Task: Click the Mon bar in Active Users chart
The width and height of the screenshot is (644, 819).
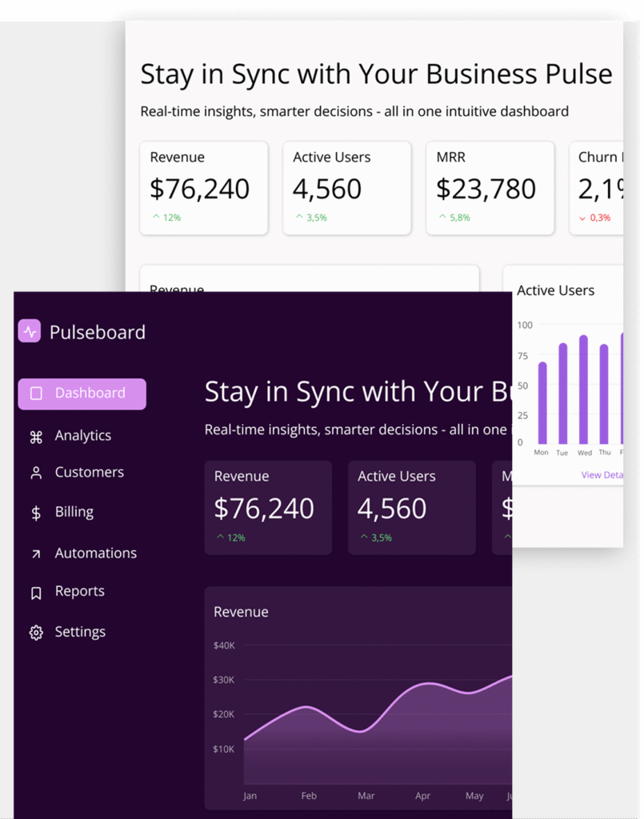Action: [x=542, y=403]
